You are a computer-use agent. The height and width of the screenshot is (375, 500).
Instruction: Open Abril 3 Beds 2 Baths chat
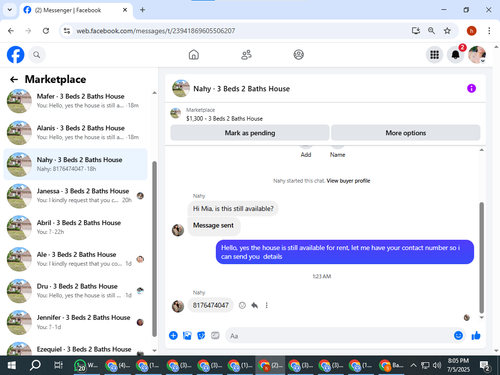pos(75,227)
